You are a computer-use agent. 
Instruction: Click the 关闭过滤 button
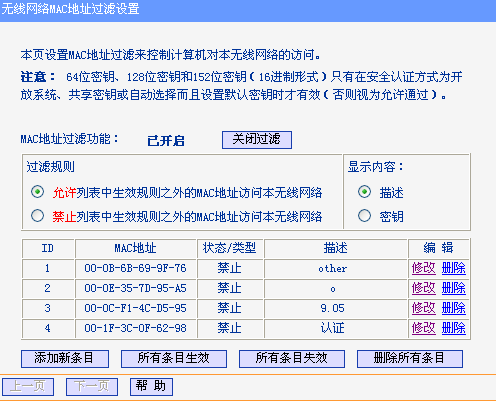257,140
